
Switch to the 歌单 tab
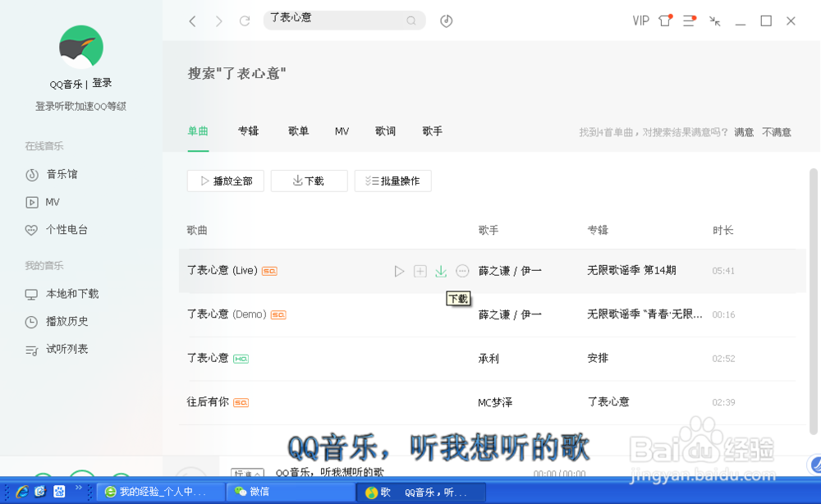click(x=299, y=131)
